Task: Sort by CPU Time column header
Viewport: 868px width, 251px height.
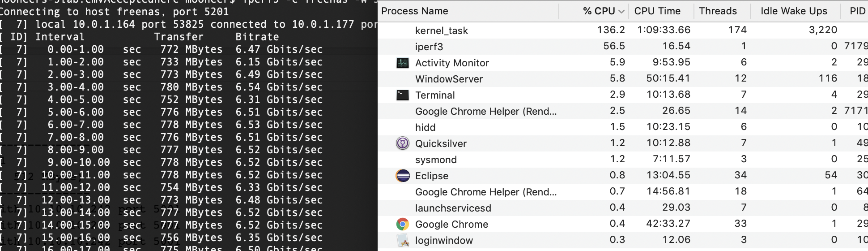Action: [x=657, y=11]
